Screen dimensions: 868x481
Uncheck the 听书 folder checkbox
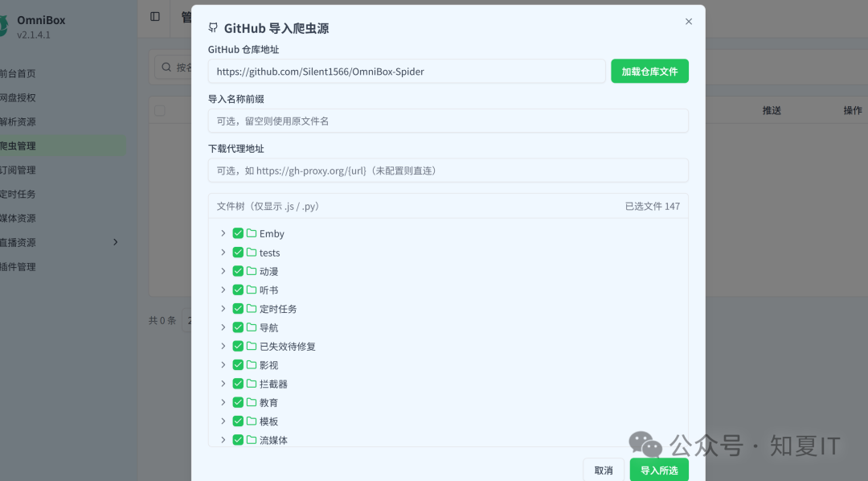(238, 290)
